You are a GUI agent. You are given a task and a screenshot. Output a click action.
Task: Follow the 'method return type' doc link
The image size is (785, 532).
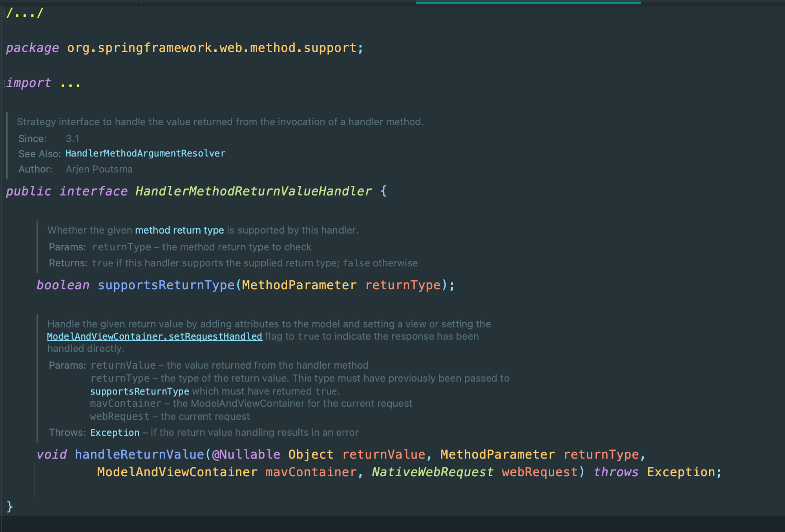179,230
